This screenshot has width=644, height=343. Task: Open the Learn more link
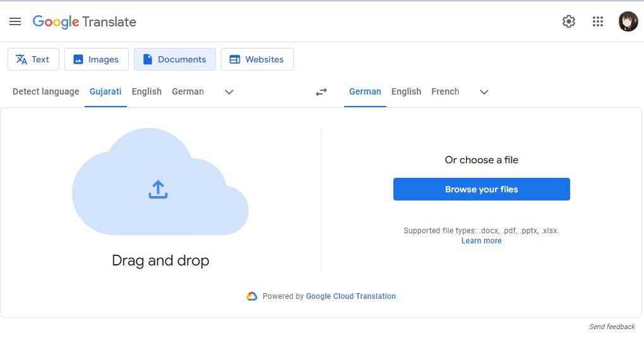tap(481, 241)
